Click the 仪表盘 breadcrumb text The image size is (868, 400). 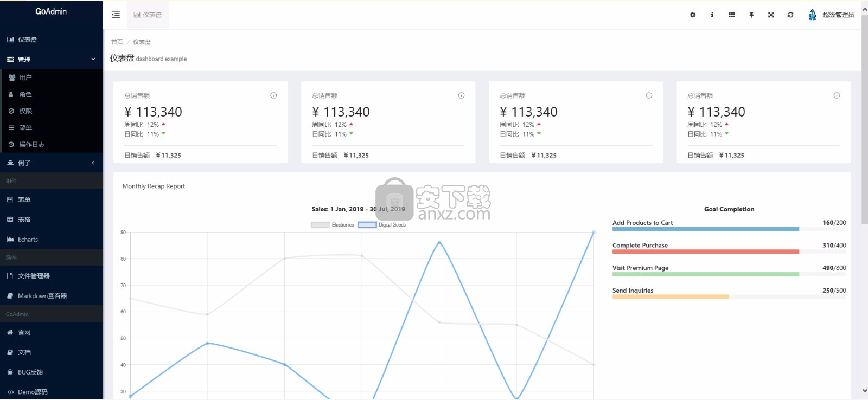coord(142,42)
